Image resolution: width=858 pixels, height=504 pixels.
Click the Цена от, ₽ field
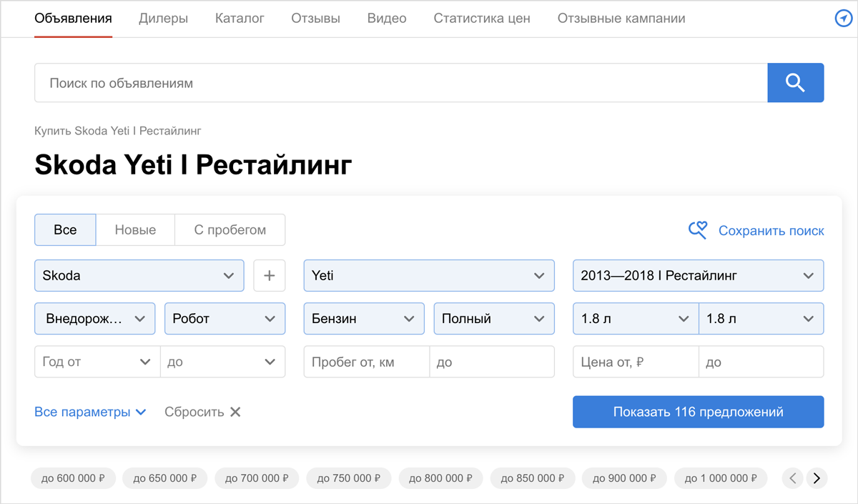pyautogui.click(x=636, y=362)
